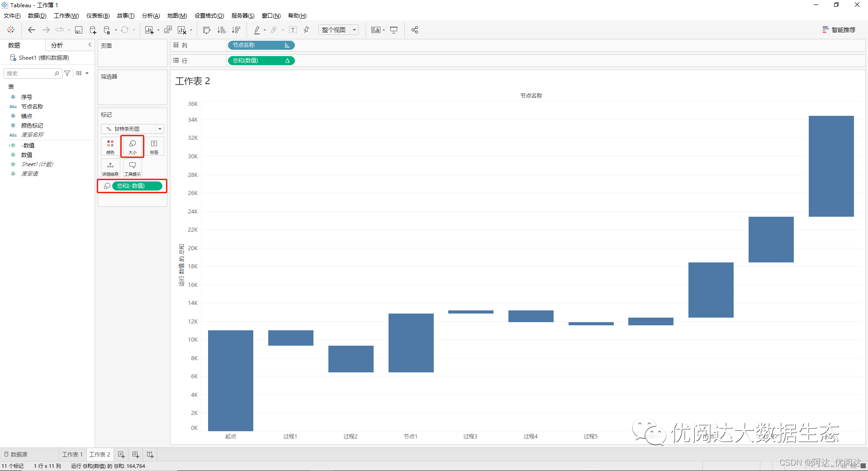Image resolution: width=868 pixels, height=471 pixels.
Task: Click the size icon beside 总和(-数值) pill
Action: [107, 186]
